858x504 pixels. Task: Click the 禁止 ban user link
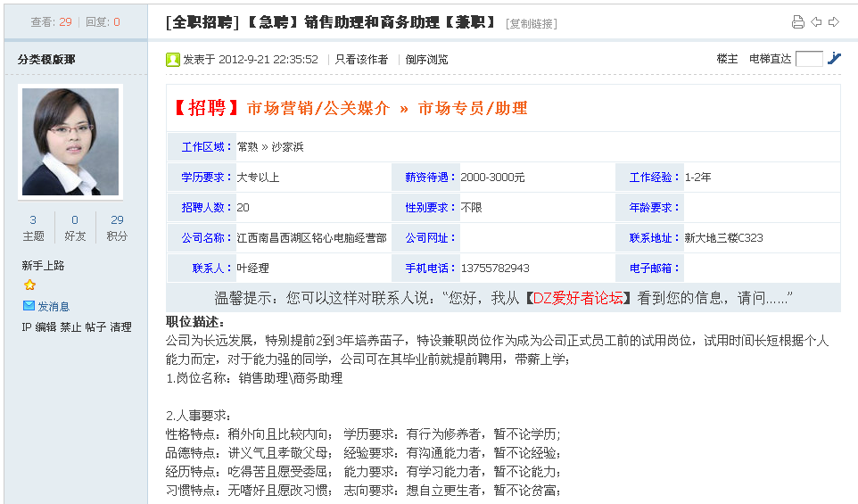click(x=70, y=327)
